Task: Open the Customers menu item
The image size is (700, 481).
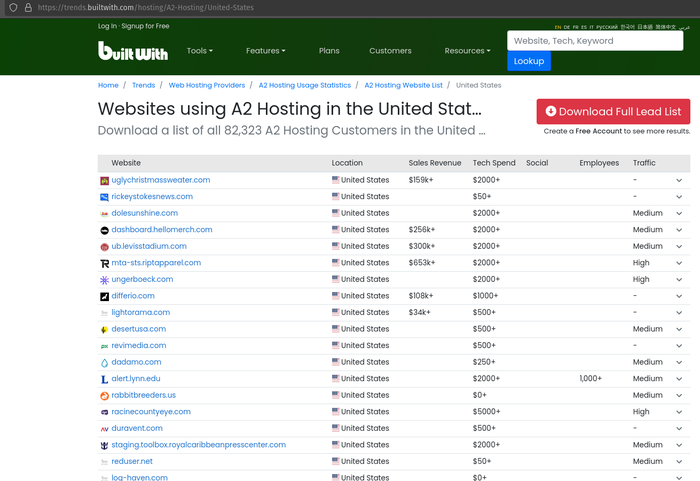Action: coord(390,51)
